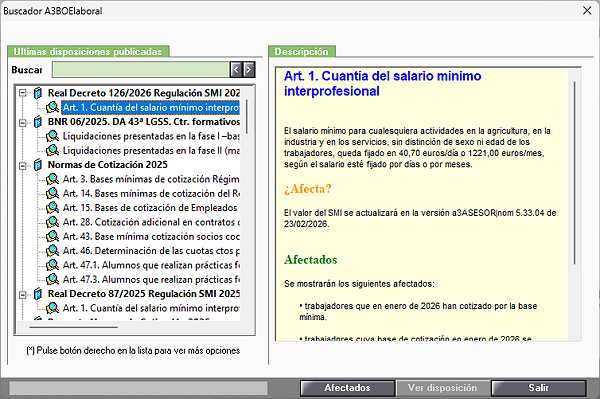Image resolution: width=600 pixels, height=399 pixels.
Task: Focus the Buscar search field
Action: pyautogui.click(x=141, y=70)
